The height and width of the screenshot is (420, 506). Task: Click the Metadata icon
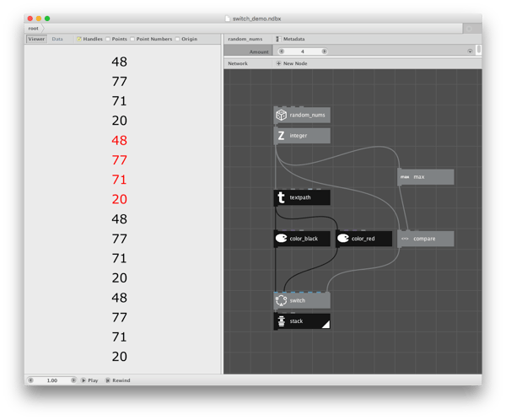[x=277, y=39]
